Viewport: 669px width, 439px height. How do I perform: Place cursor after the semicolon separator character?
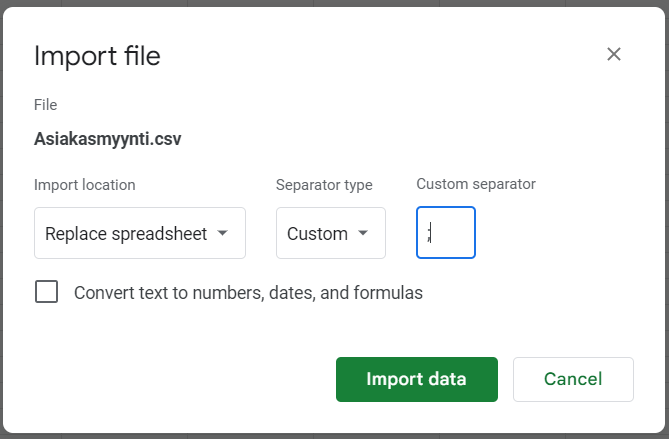pos(434,233)
